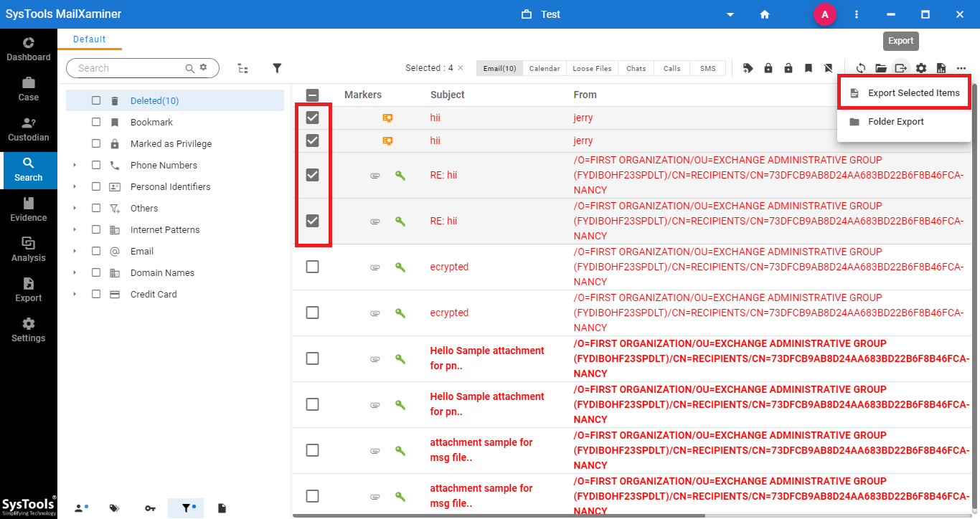
Task: Click the folder tree view icon
Action: (243, 68)
